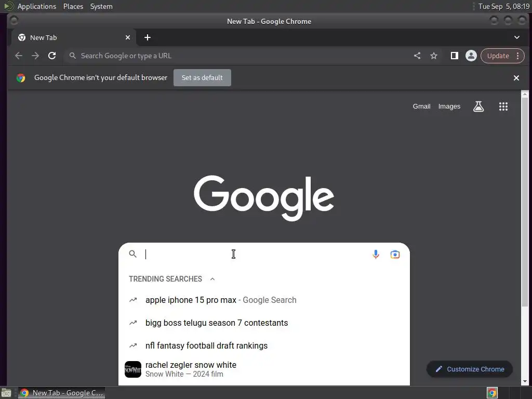The height and width of the screenshot is (399, 532).
Task: Open a new tab with the plus icon
Action: tap(147, 37)
